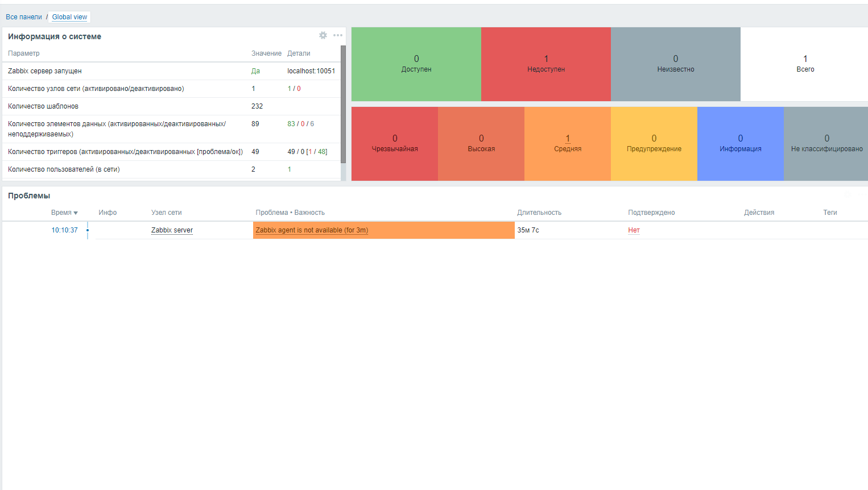
Task: Open the "Средняя" severity problem count
Action: coord(568,139)
